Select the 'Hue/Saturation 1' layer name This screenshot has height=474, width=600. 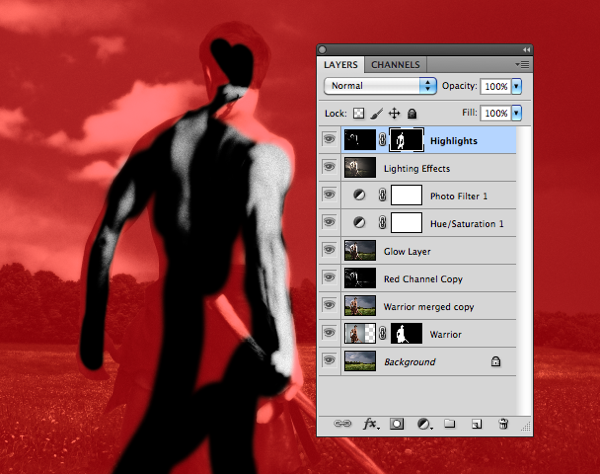(x=466, y=224)
